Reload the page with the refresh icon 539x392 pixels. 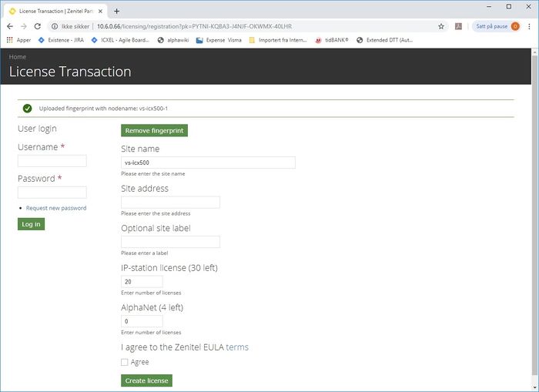(38, 26)
